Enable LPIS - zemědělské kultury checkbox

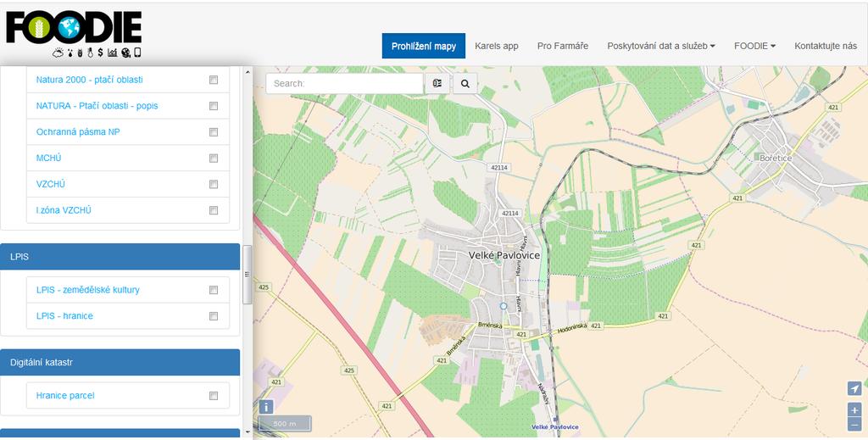[x=213, y=290]
